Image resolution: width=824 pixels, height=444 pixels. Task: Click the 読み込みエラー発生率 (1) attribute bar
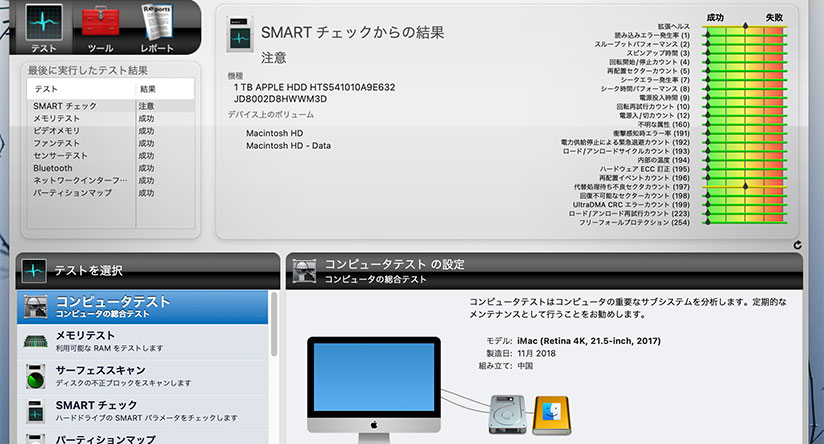pos(745,35)
